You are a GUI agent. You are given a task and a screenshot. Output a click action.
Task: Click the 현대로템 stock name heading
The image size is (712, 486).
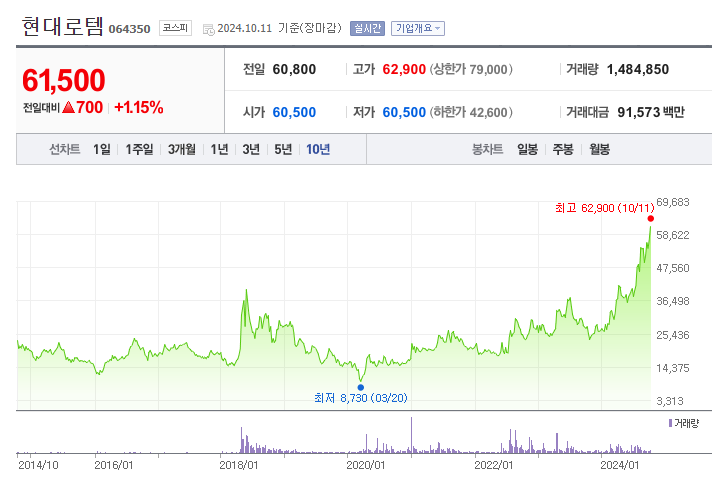pos(63,26)
